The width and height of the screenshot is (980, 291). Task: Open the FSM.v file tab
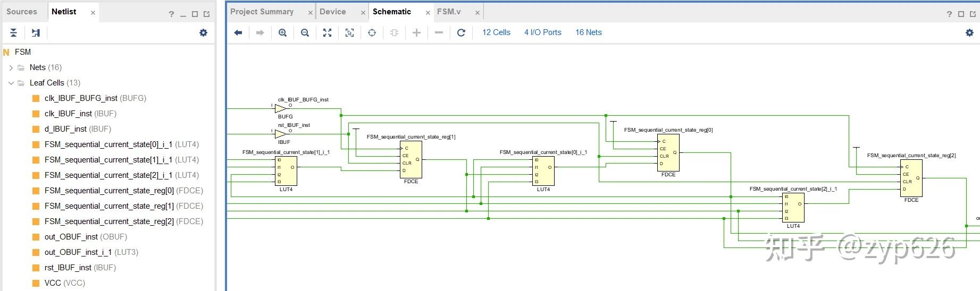tap(449, 12)
